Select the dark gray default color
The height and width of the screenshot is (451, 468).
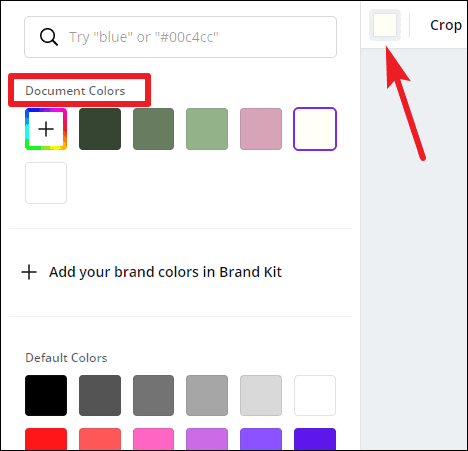pyautogui.click(x=100, y=395)
